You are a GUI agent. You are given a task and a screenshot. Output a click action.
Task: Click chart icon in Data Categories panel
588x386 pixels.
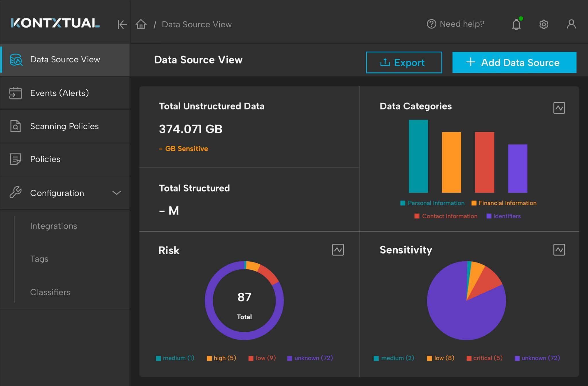[559, 108]
